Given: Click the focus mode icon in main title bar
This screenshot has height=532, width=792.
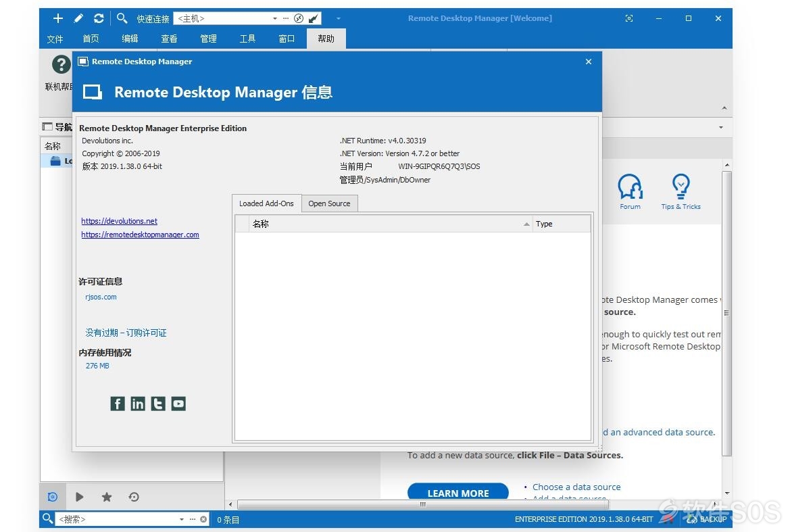Looking at the screenshot, I should tap(629, 18).
